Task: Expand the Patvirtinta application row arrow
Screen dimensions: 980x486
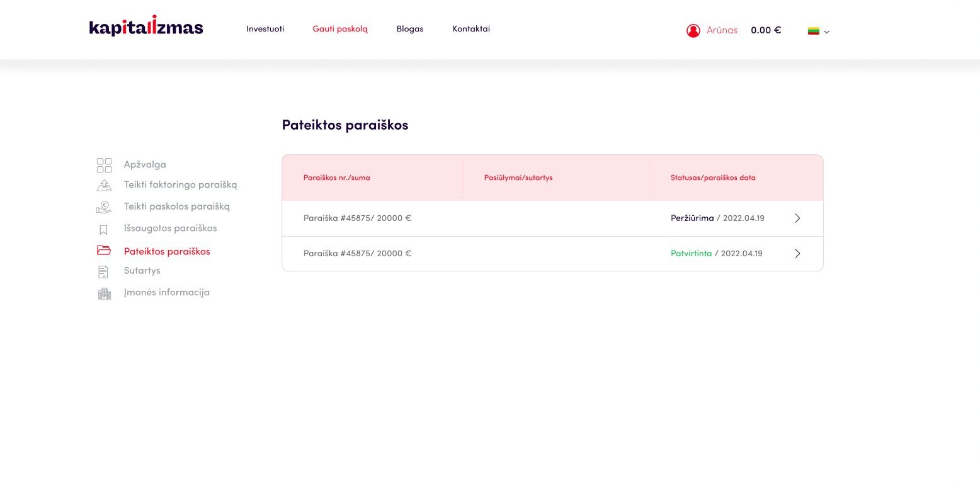Action: [797, 254]
